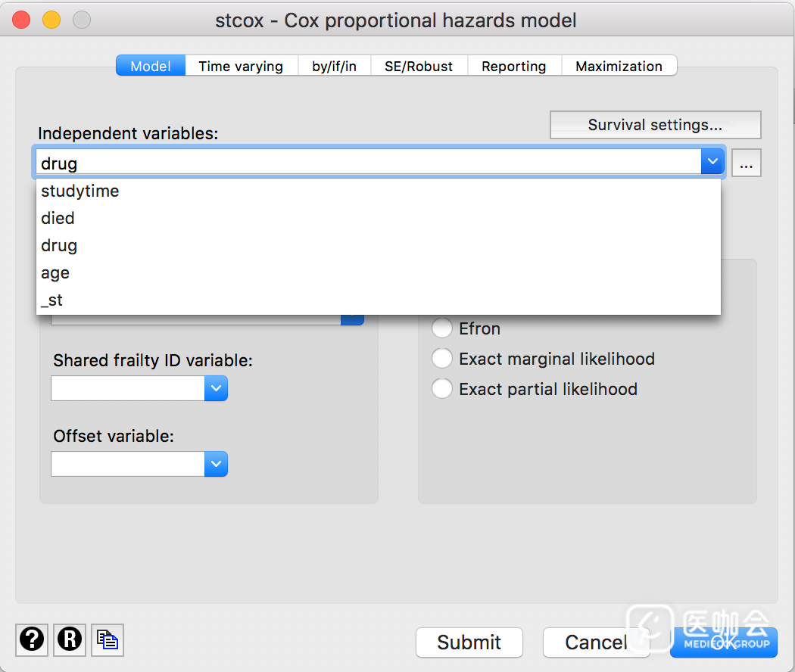The width and height of the screenshot is (795, 672).
Task: Go to the Reporting tab
Action: (513, 66)
